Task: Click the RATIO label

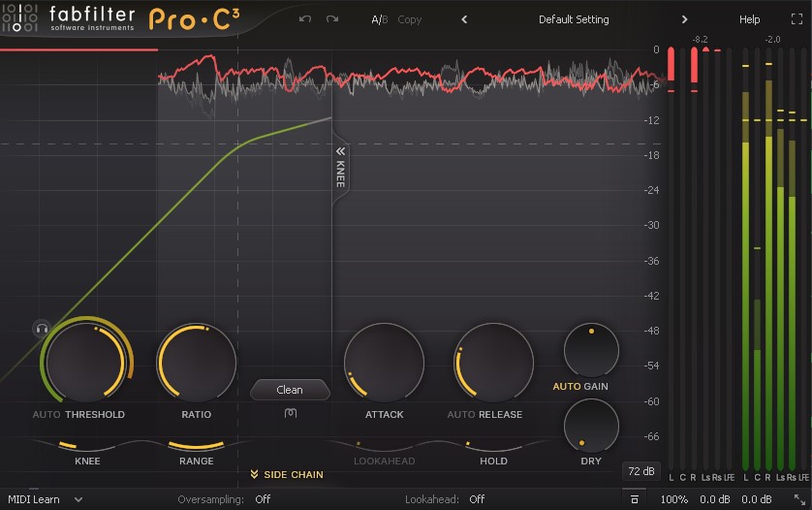Action: (197, 415)
